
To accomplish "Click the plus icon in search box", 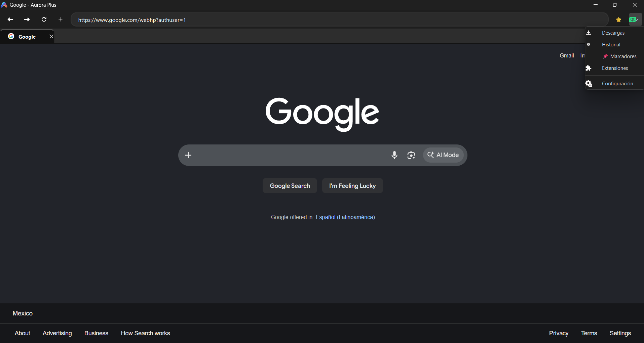I will pyautogui.click(x=188, y=155).
